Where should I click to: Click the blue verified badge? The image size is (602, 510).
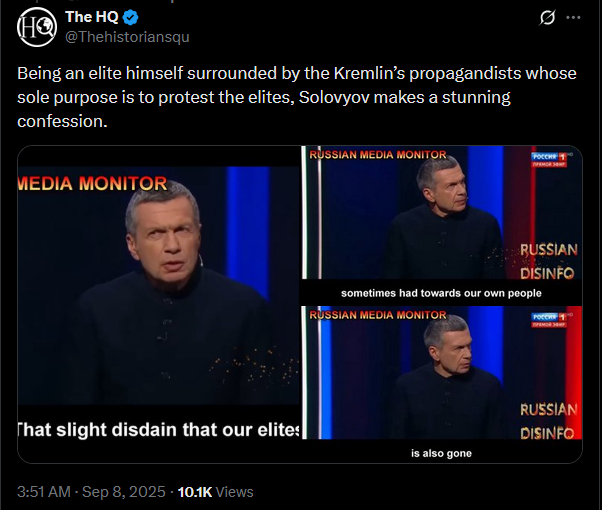(x=129, y=18)
